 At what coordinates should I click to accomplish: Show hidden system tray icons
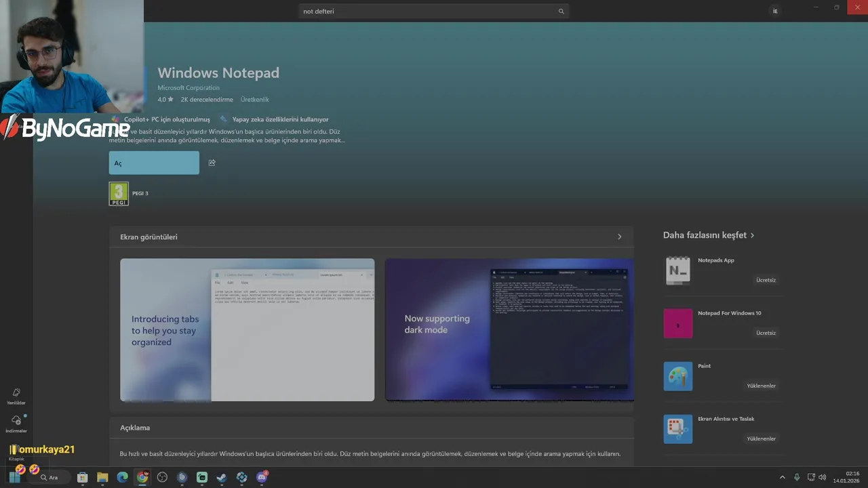(782, 477)
